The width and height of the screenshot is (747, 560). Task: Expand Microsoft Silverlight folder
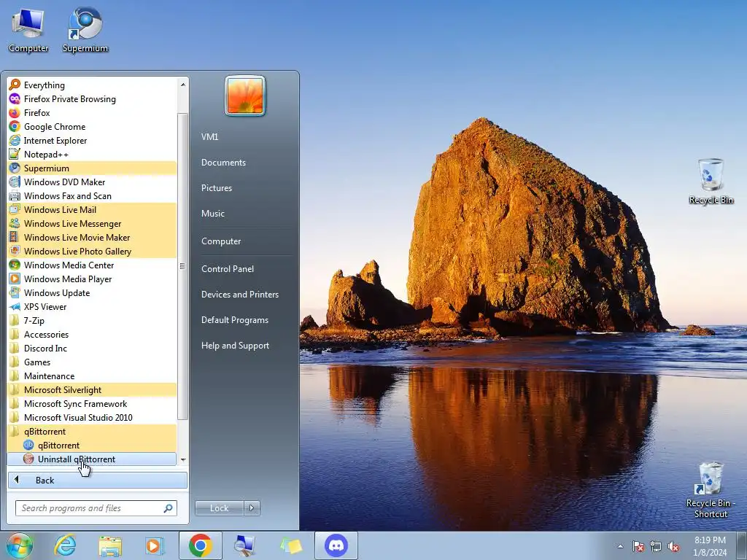92,389
